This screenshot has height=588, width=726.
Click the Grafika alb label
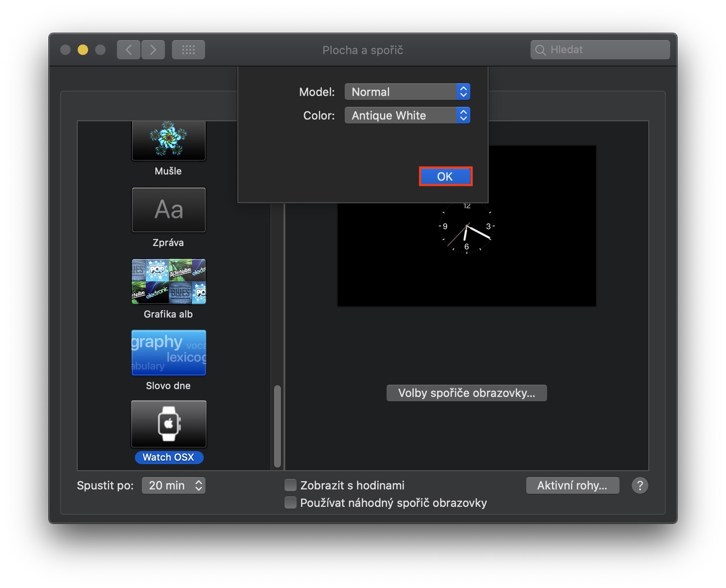(x=168, y=314)
